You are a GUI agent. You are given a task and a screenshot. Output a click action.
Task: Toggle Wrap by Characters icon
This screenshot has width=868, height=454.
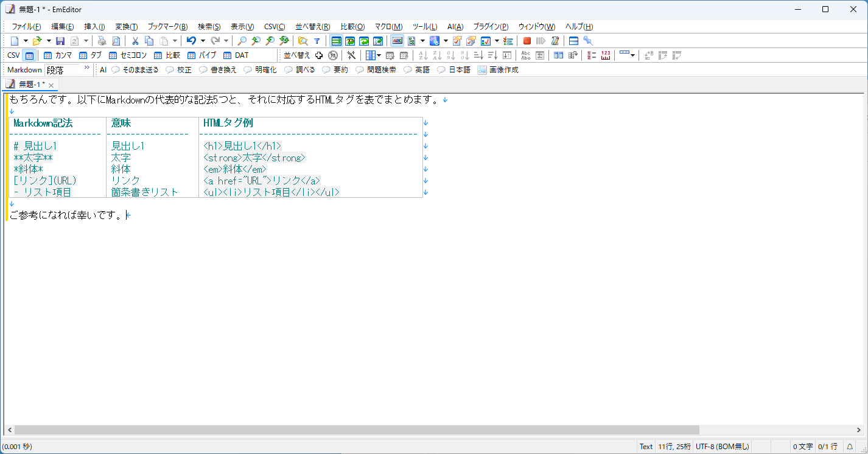(x=350, y=41)
